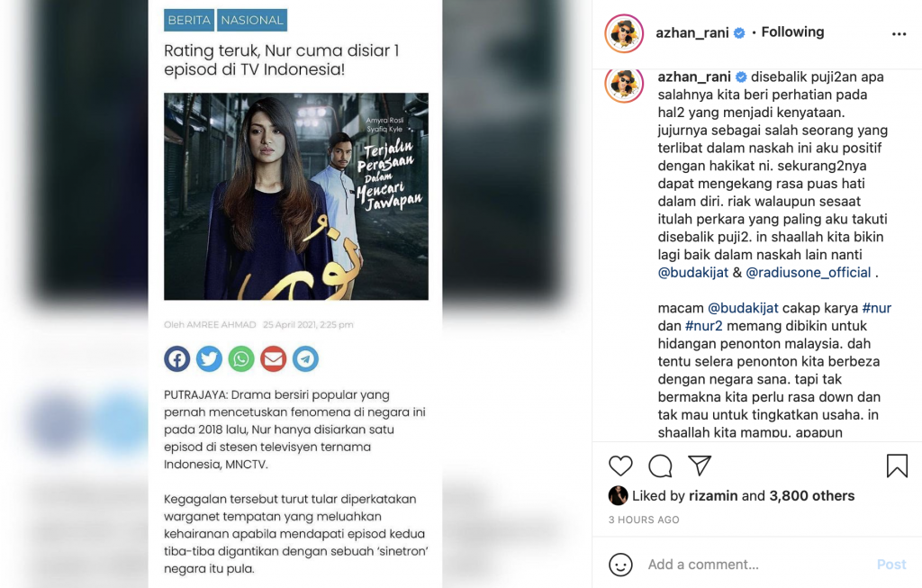Select the BERITA category tag
Image resolution: width=922 pixels, height=588 pixels.
[189, 20]
